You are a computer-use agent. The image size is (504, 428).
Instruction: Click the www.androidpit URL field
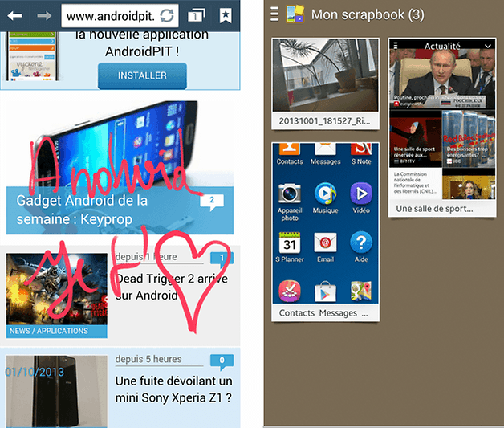(x=120, y=16)
